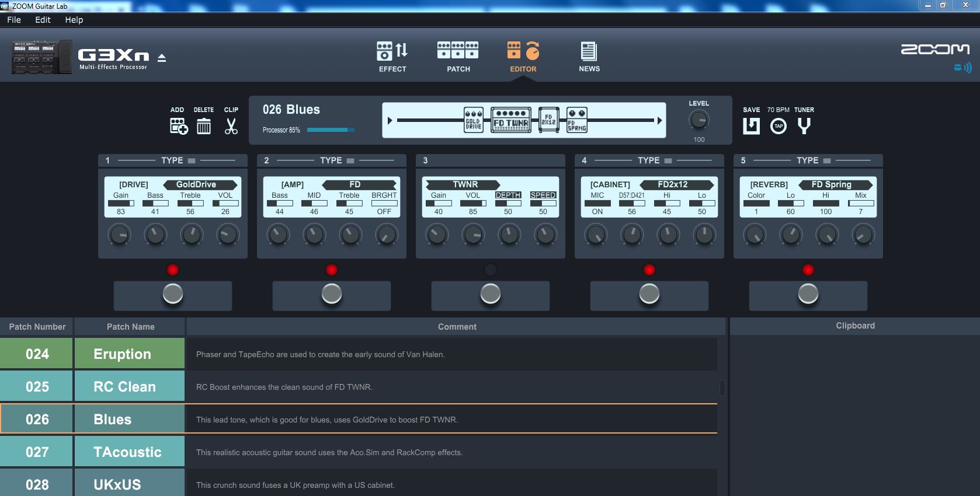Image resolution: width=980 pixels, height=496 pixels.
Task: Click the GoldDrive Gain knob
Action: pyautogui.click(x=120, y=235)
